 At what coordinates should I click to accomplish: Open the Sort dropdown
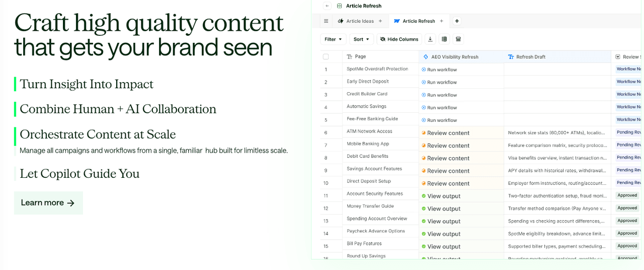(x=362, y=39)
